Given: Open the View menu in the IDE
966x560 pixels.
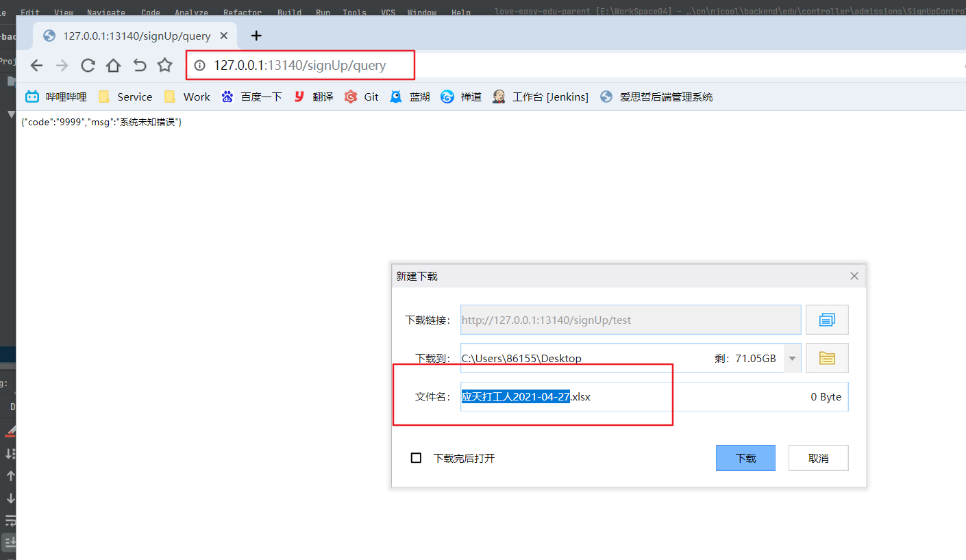Looking at the screenshot, I should click(63, 12).
